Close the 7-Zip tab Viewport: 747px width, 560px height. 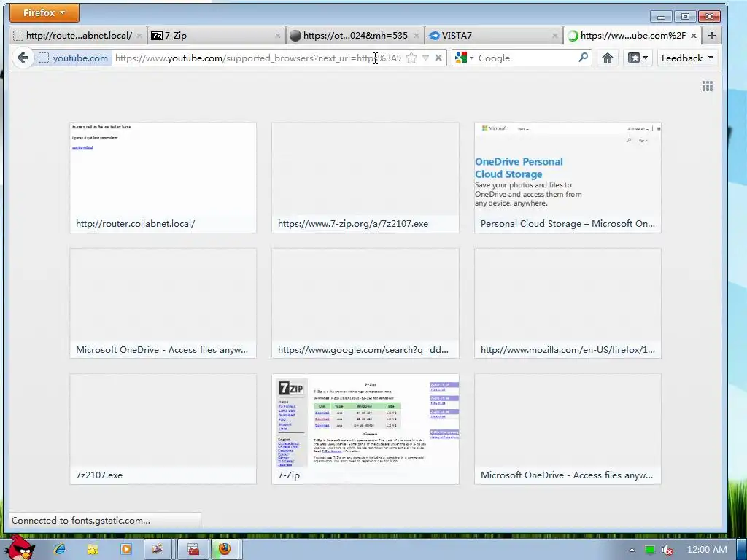pos(278,36)
